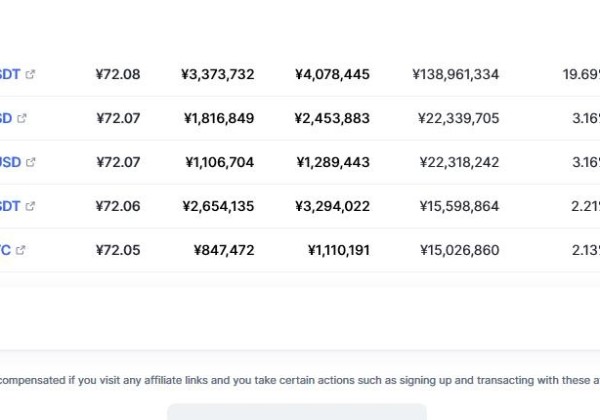Viewport: 600px width, 420px height.
Task: Click the ¥3,373,732 depth value
Action: pos(218,74)
